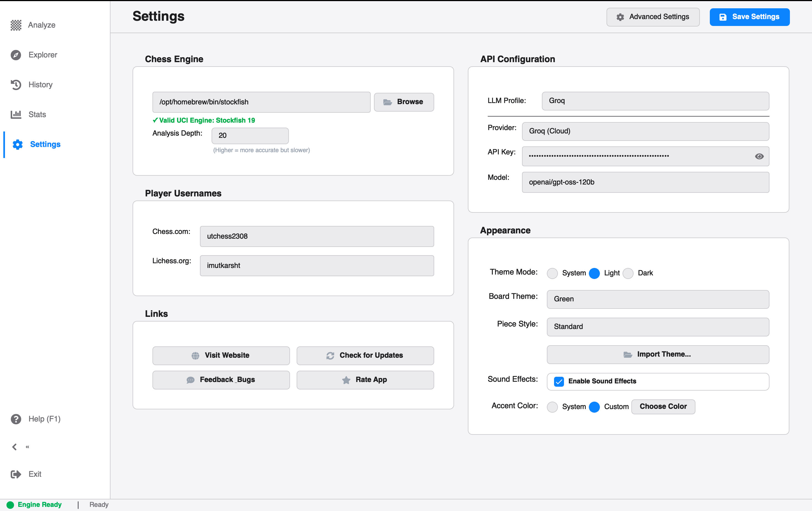This screenshot has height=511, width=812.
Task: Open the Analyze chessboard icon
Action: [x=16, y=25]
